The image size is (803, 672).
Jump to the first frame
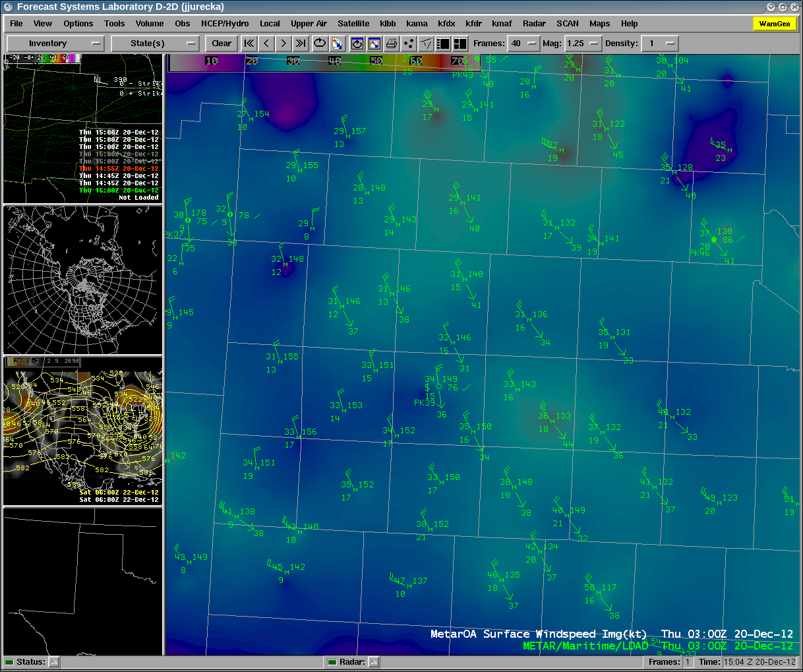(x=249, y=44)
